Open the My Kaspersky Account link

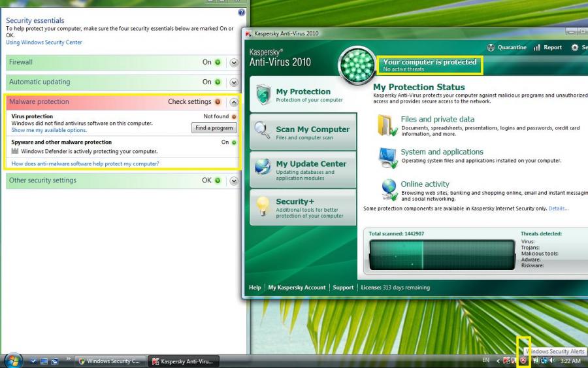point(297,288)
